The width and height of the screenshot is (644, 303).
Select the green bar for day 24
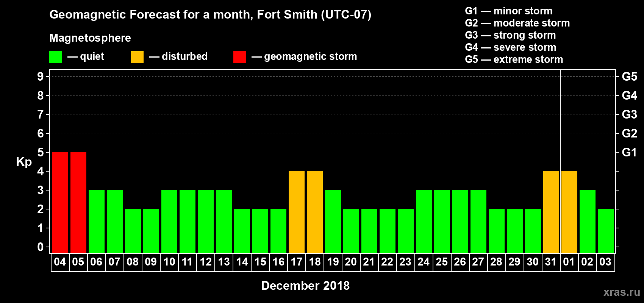pyautogui.click(x=424, y=222)
